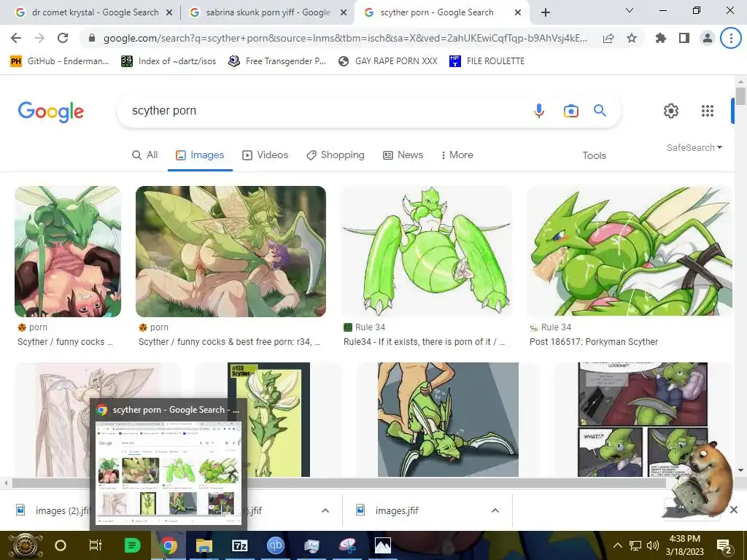Open the images.jfif downloaded file
Viewport: 747px width, 560px height.
pyautogui.click(x=397, y=510)
